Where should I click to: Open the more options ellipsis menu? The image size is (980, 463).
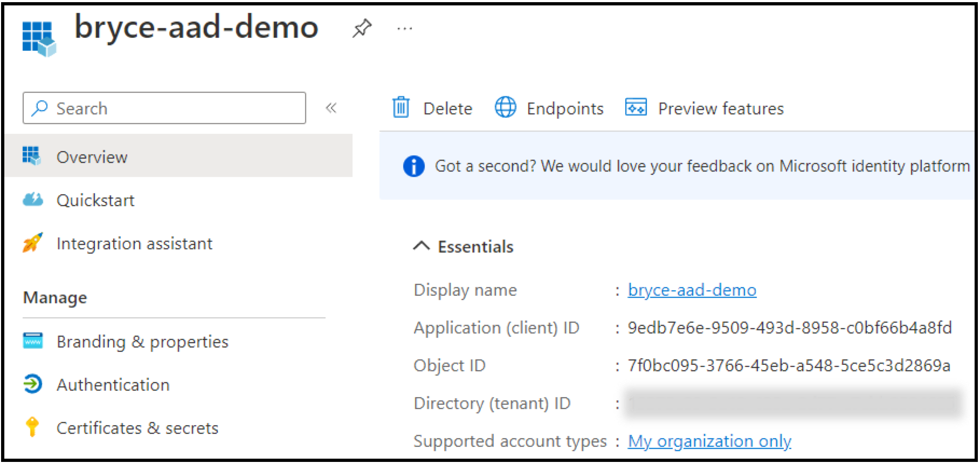click(x=404, y=29)
